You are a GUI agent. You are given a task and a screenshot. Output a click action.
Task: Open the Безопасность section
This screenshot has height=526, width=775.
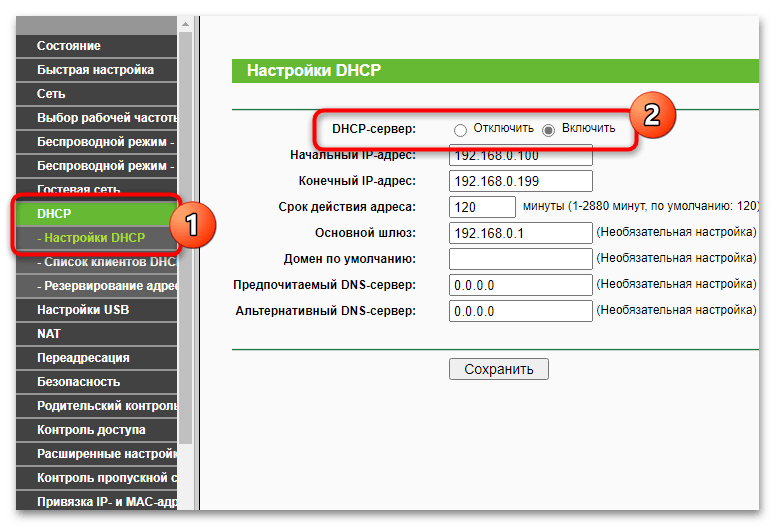pyautogui.click(x=96, y=382)
